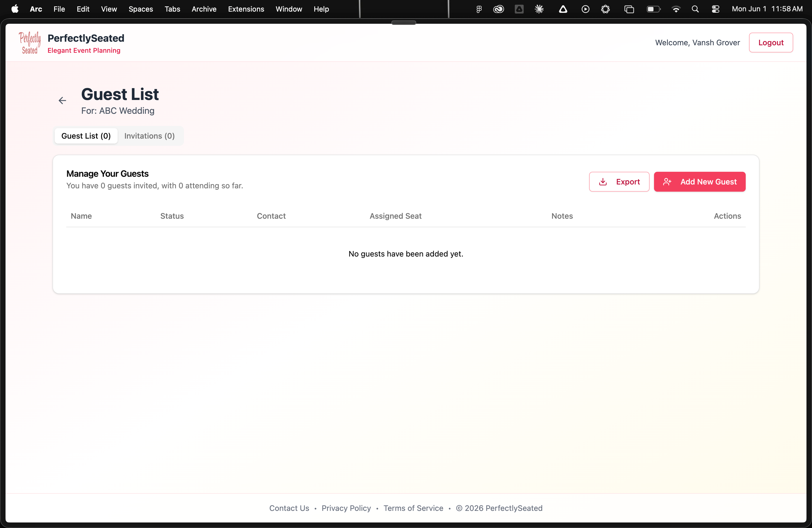This screenshot has height=528, width=812.
Task: Open the Arc menu
Action: tap(36, 9)
